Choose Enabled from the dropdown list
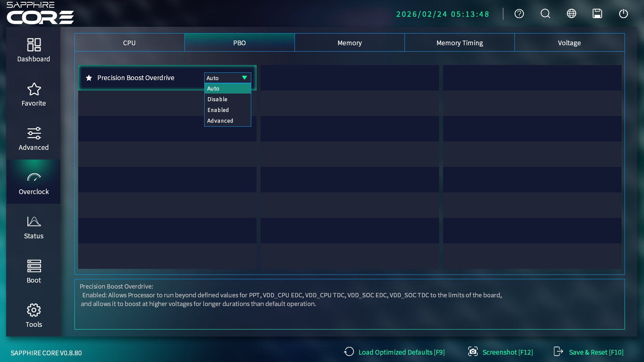 click(218, 110)
